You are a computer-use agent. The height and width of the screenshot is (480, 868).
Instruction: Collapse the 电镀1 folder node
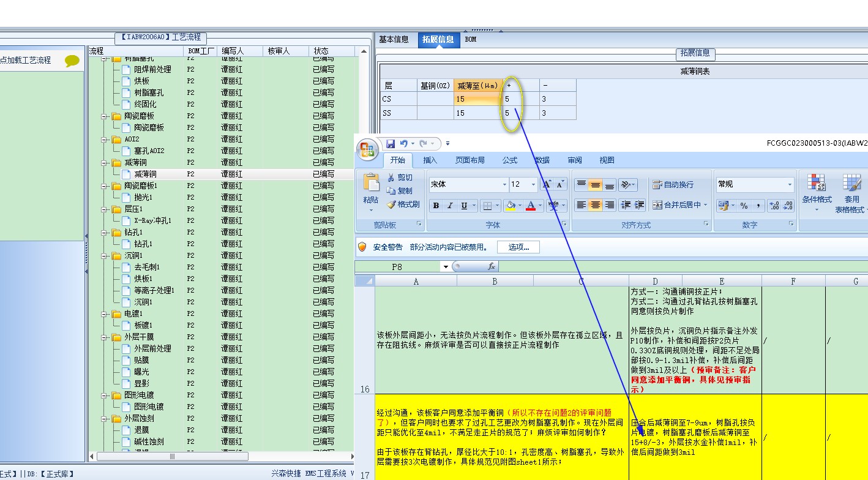coord(104,313)
